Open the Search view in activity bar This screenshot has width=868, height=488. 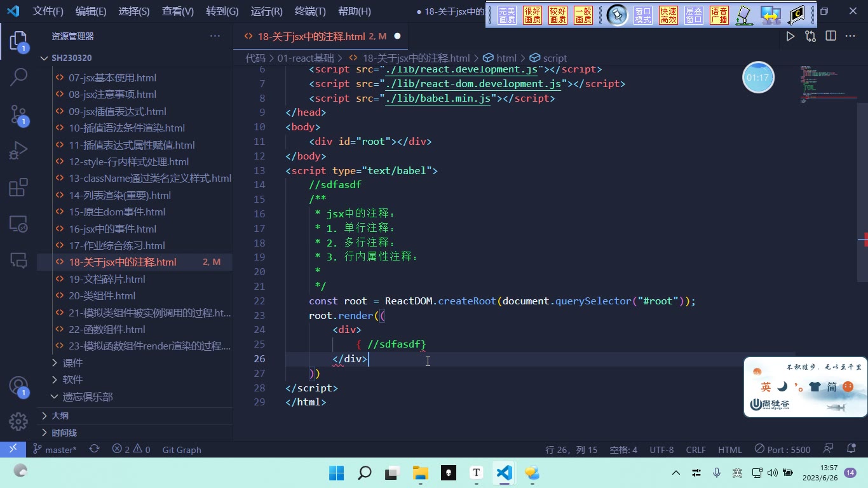tap(18, 78)
